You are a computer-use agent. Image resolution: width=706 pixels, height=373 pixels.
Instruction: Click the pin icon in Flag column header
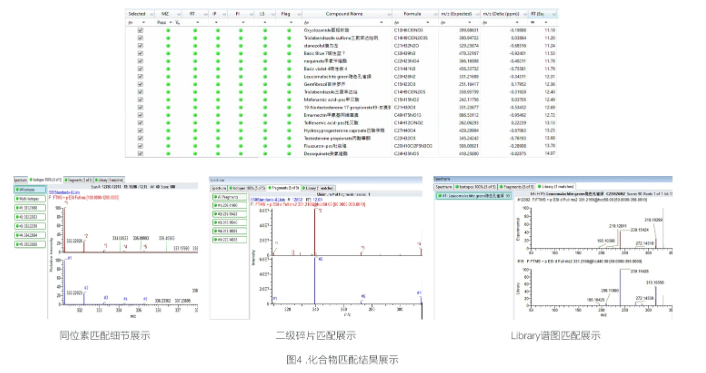299,14
